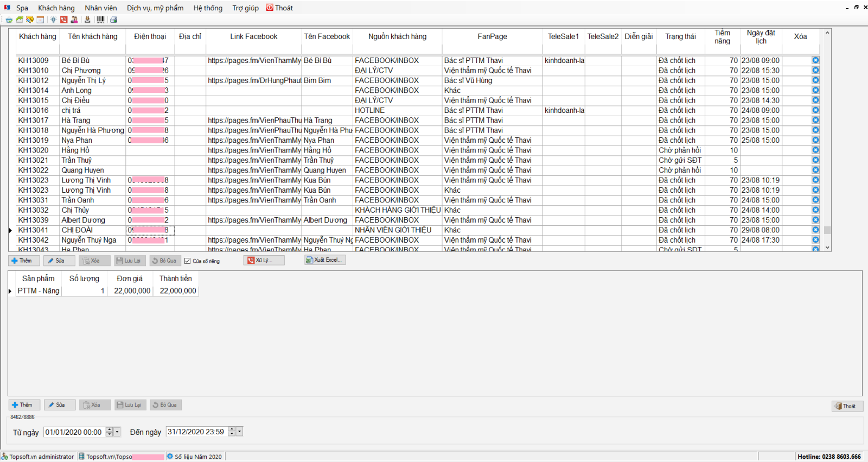Open the "Từ ngày" date dropdown arrow
The height and width of the screenshot is (462, 868).
click(x=117, y=432)
